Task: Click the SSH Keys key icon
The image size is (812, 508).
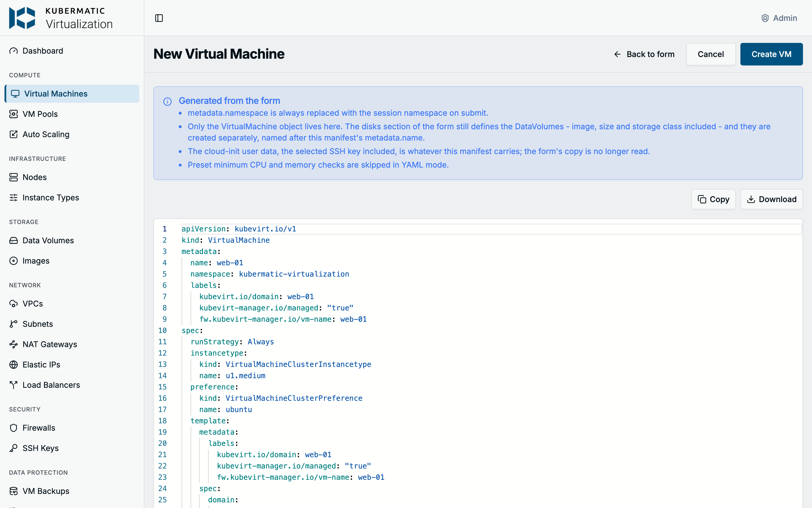Action: pos(14,448)
